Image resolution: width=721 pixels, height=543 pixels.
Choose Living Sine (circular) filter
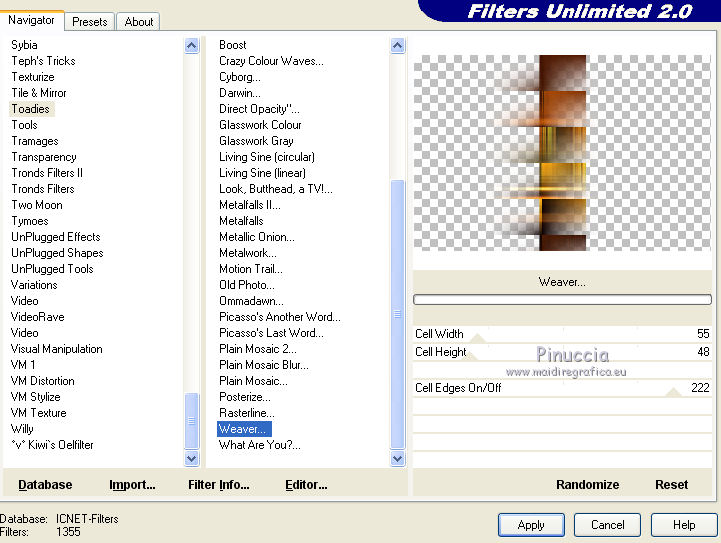point(267,157)
